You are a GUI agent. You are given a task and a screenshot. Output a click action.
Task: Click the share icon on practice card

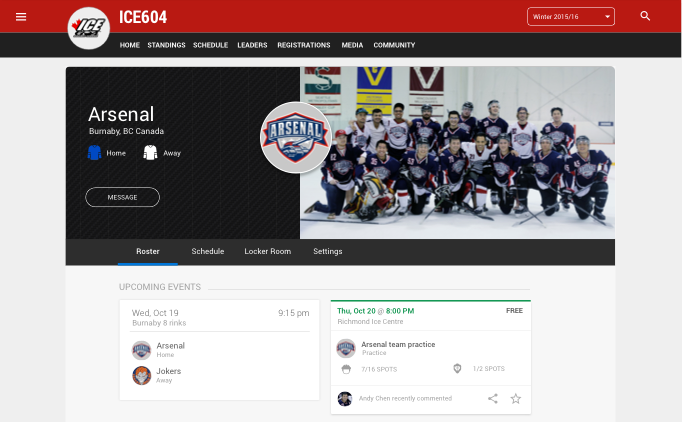point(493,399)
